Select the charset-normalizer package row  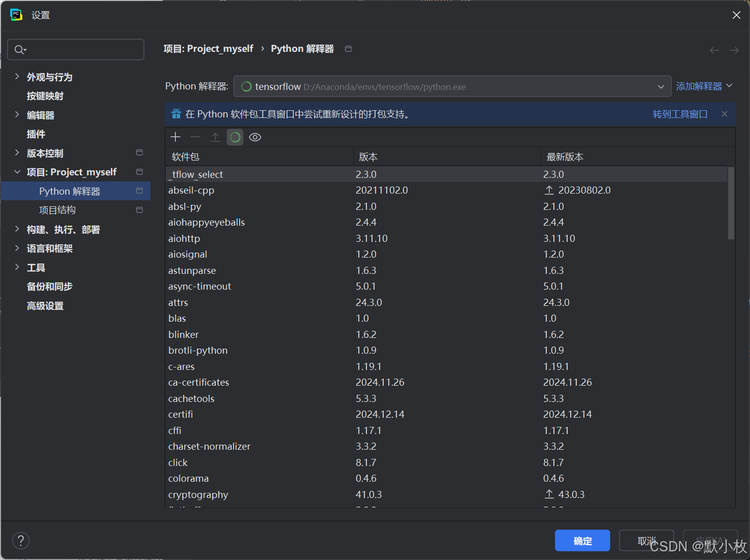[x=447, y=446]
